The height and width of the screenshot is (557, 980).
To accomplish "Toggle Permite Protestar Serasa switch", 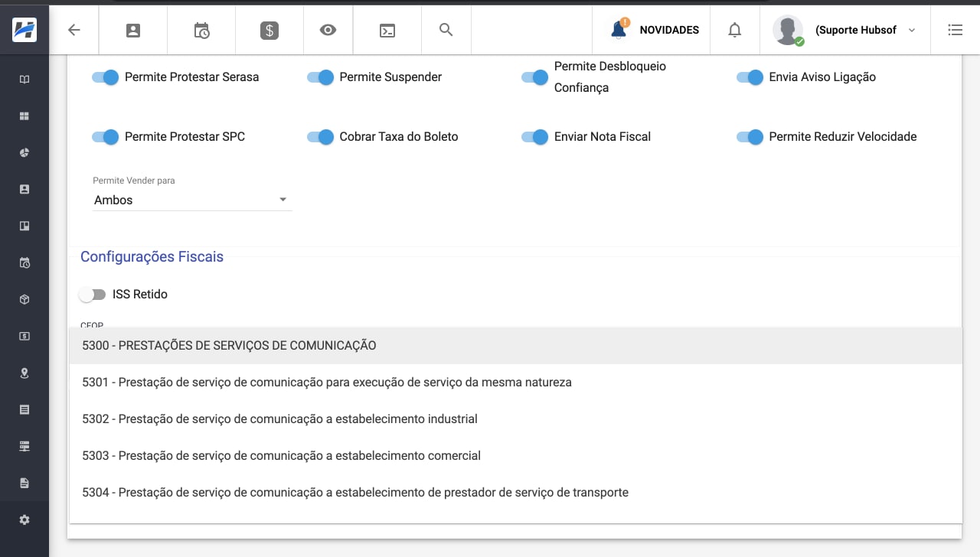I will pos(105,77).
